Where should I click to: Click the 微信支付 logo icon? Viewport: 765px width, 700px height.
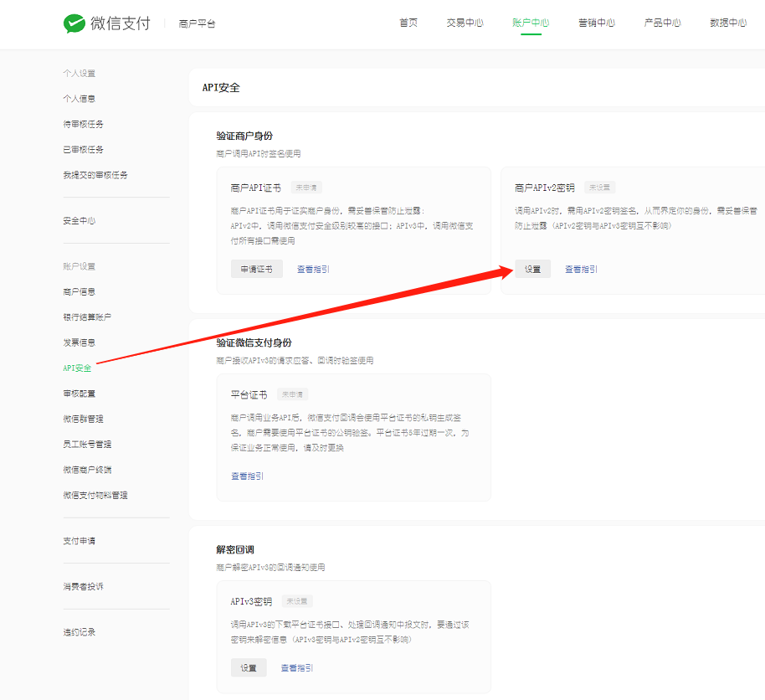click(x=74, y=23)
